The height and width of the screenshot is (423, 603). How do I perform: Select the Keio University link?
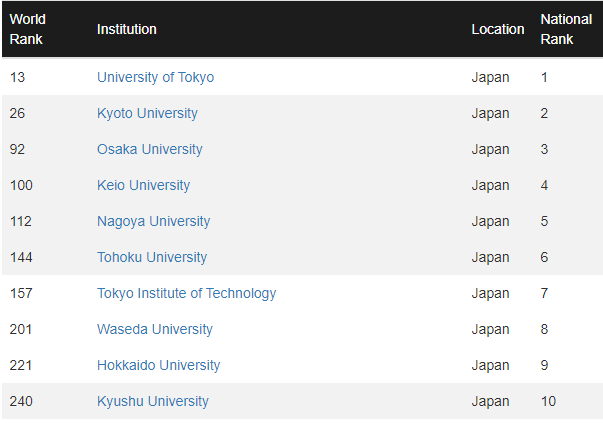tap(143, 185)
